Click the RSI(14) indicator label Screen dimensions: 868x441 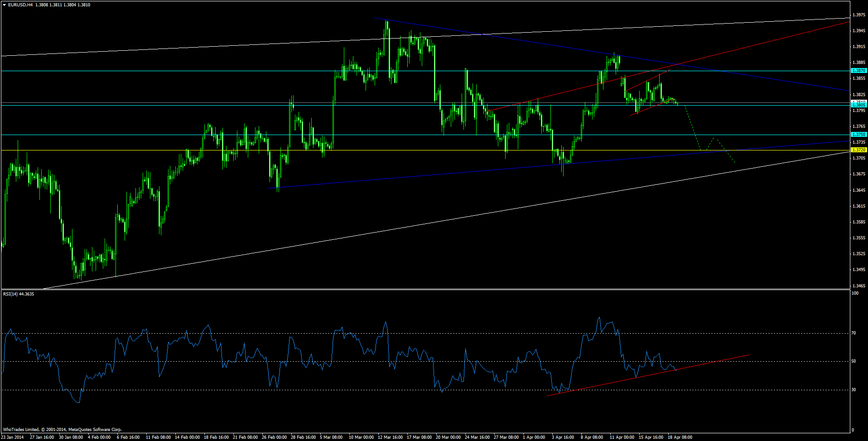(19, 294)
